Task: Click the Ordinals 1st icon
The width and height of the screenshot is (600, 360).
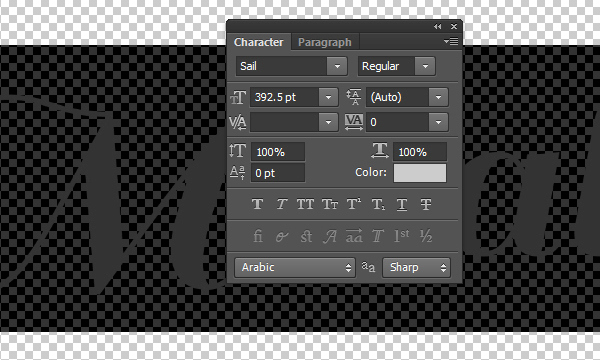Action: [x=402, y=236]
